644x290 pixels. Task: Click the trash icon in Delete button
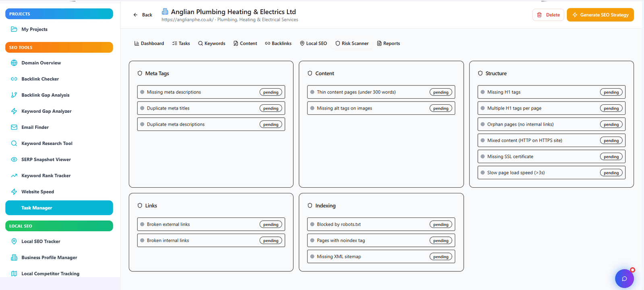coord(539,15)
